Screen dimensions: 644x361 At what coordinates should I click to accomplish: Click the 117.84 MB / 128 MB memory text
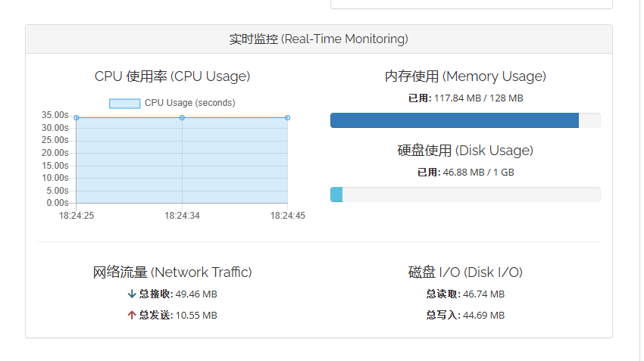tap(478, 98)
